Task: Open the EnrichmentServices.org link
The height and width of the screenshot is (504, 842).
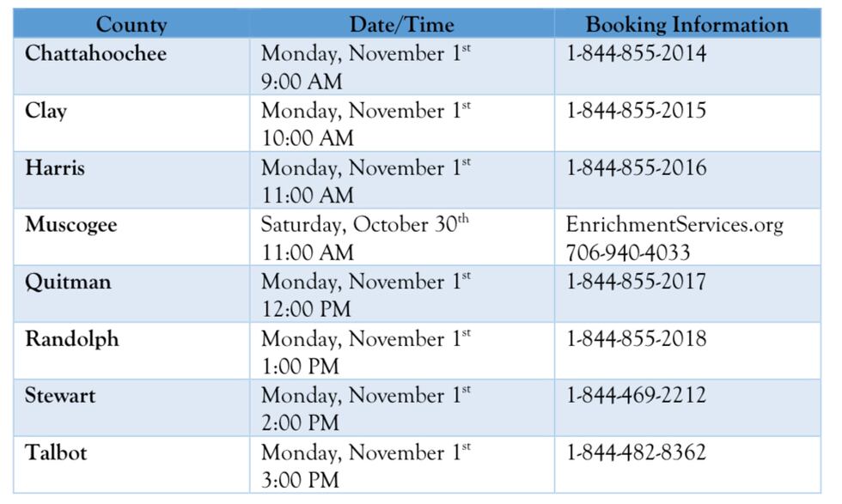Action: (674, 225)
